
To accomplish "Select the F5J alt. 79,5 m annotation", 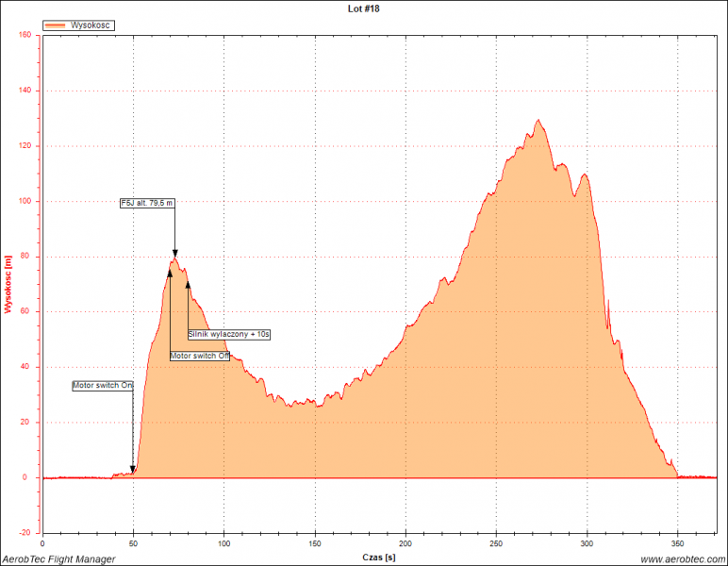I will (x=148, y=203).
